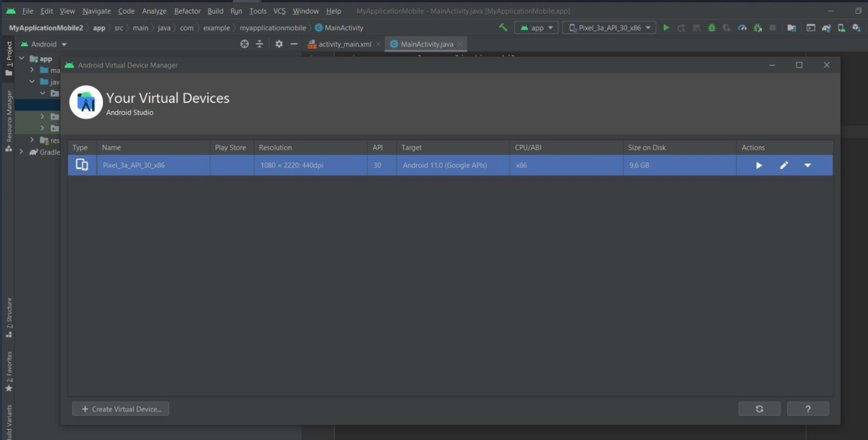The image size is (868, 440).
Task: Sync project with Gradle files icon
Action: click(x=826, y=28)
